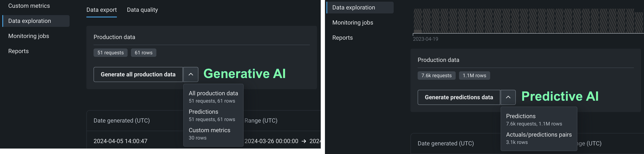This screenshot has width=644, height=154.
Task: Select the Data export tab
Action: point(102,10)
